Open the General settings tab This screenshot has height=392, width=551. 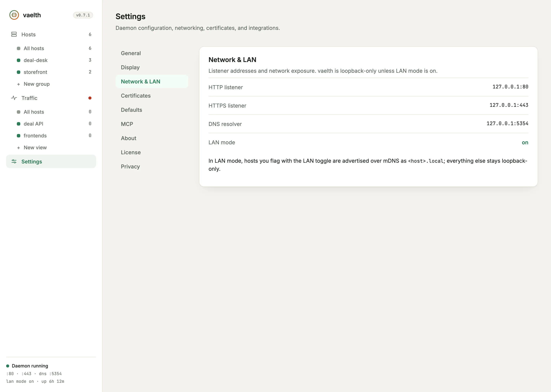[x=152, y=53]
